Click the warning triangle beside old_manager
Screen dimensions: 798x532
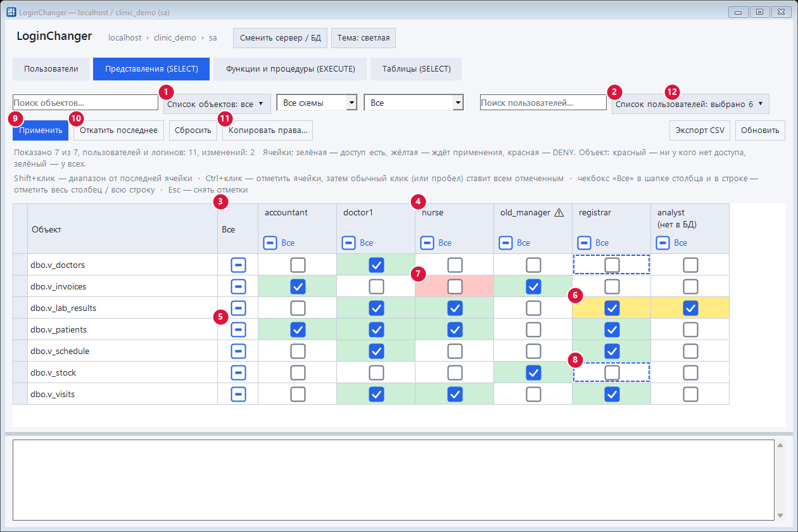(x=559, y=213)
